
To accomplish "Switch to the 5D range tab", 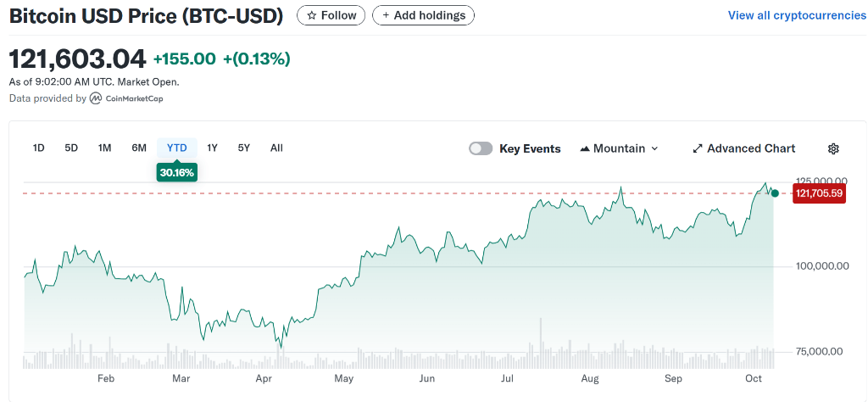I will [71, 148].
